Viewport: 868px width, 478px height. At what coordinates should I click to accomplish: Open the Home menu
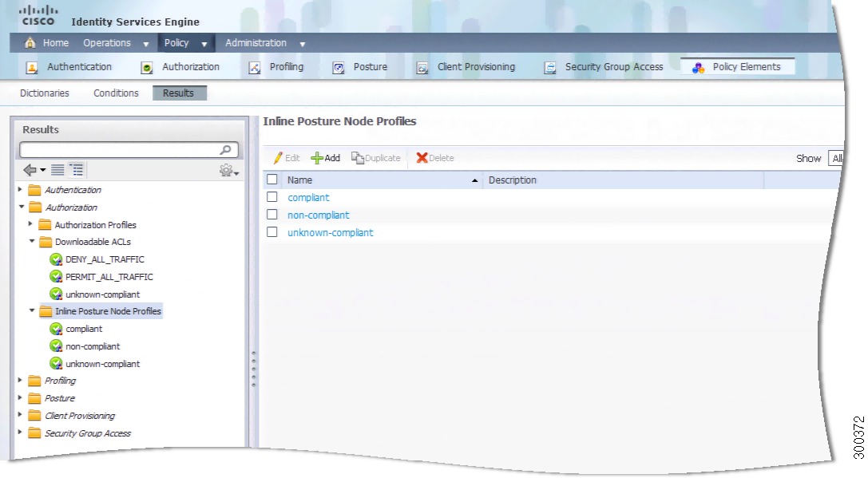(x=55, y=42)
